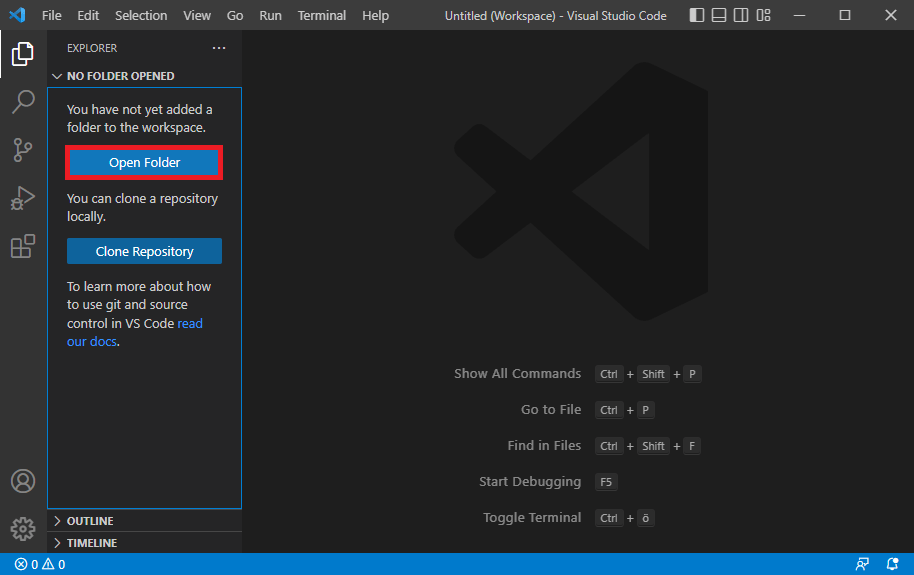The width and height of the screenshot is (914, 575).
Task: Click errors count in status bar
Action: coord(26,564)
